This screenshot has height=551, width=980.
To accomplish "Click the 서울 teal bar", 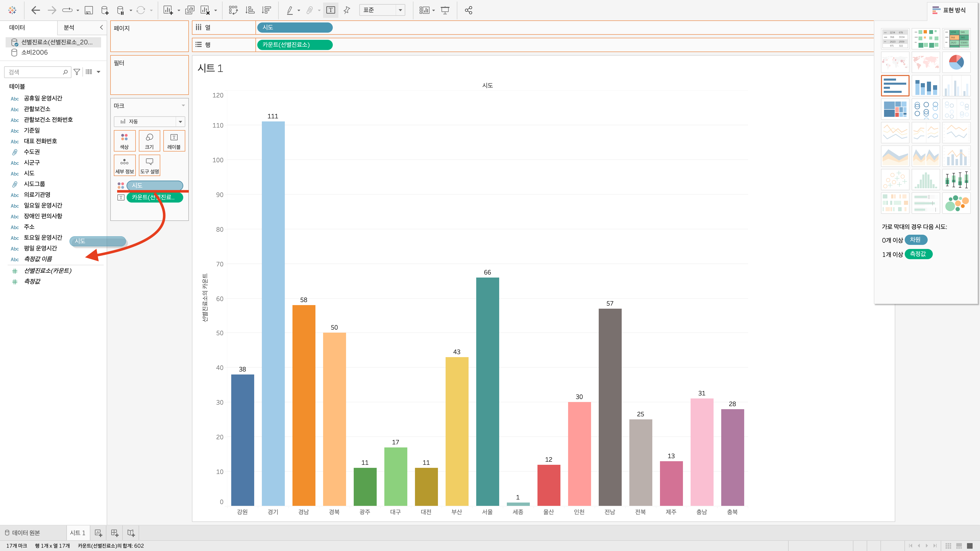I will (487, 392).
